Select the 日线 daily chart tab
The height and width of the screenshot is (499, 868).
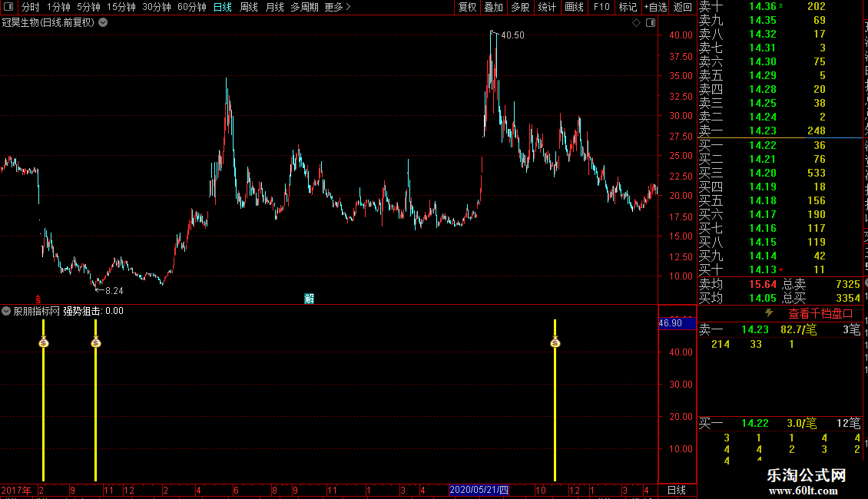[x=223, y=7]
